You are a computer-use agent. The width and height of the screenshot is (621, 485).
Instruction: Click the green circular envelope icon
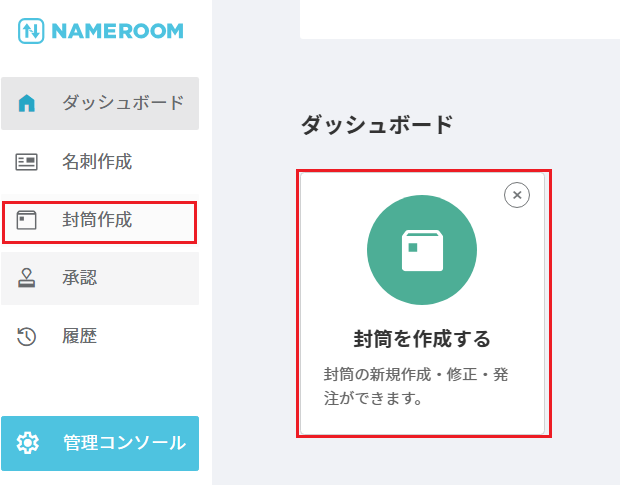point(422,250)
